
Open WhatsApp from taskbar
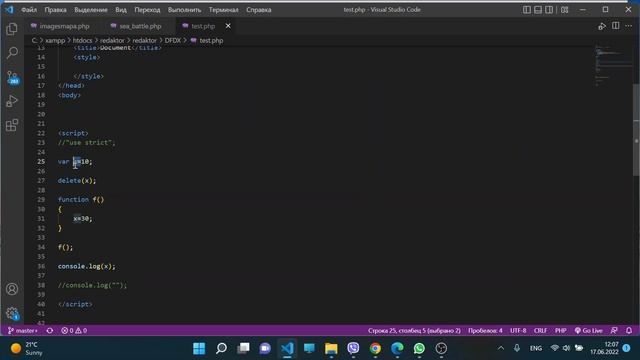(419, 348)
